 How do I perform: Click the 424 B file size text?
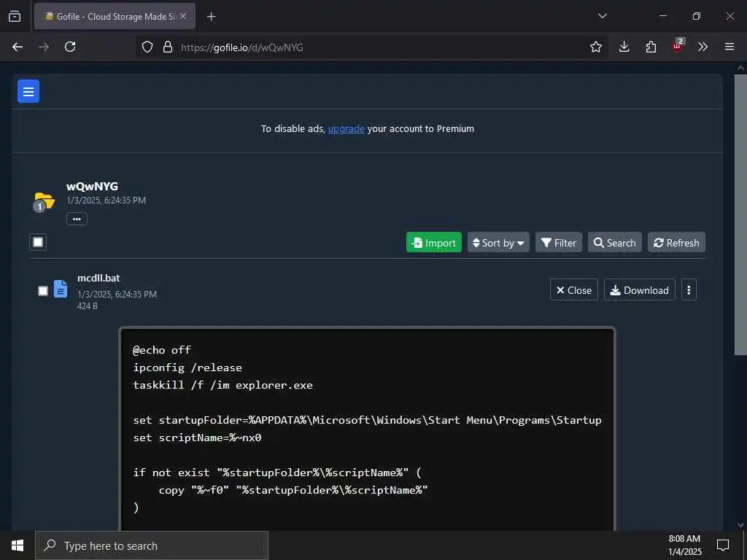tap(88, 306)
